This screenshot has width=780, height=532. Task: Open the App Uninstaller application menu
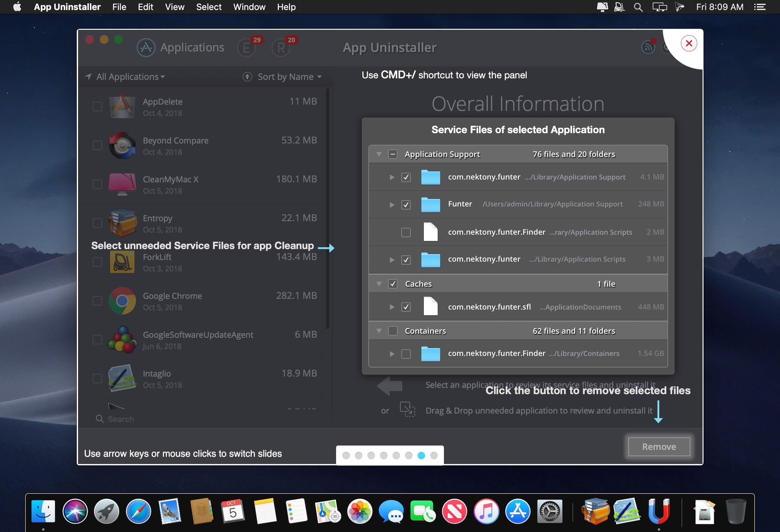[x=67, y=7]
